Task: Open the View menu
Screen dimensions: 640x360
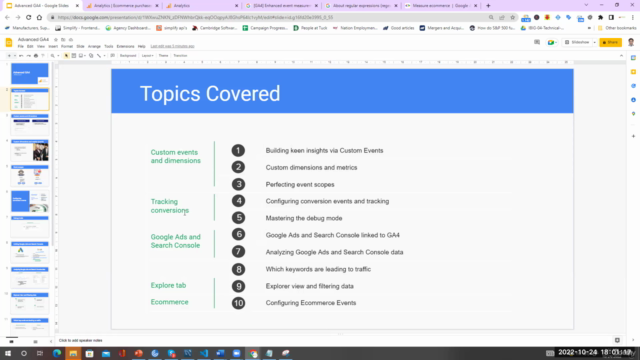Action: point(41,47)
